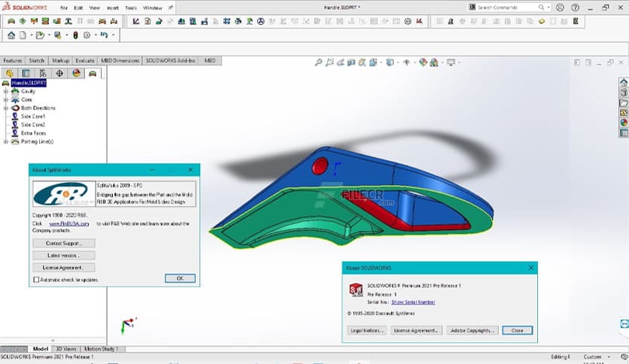Open the File menu

[64, 8]
